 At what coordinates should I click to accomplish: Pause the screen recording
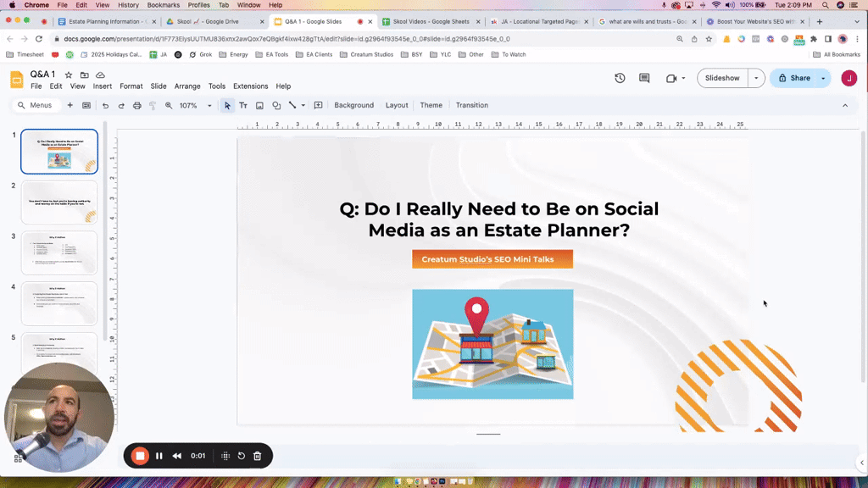point(159,456)
